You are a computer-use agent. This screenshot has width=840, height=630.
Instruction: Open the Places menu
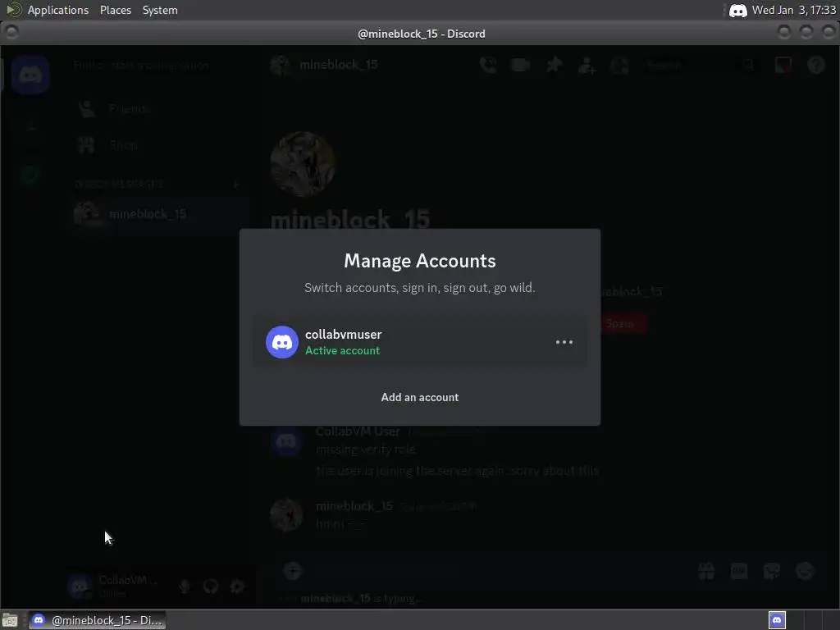tap(115, 10)
